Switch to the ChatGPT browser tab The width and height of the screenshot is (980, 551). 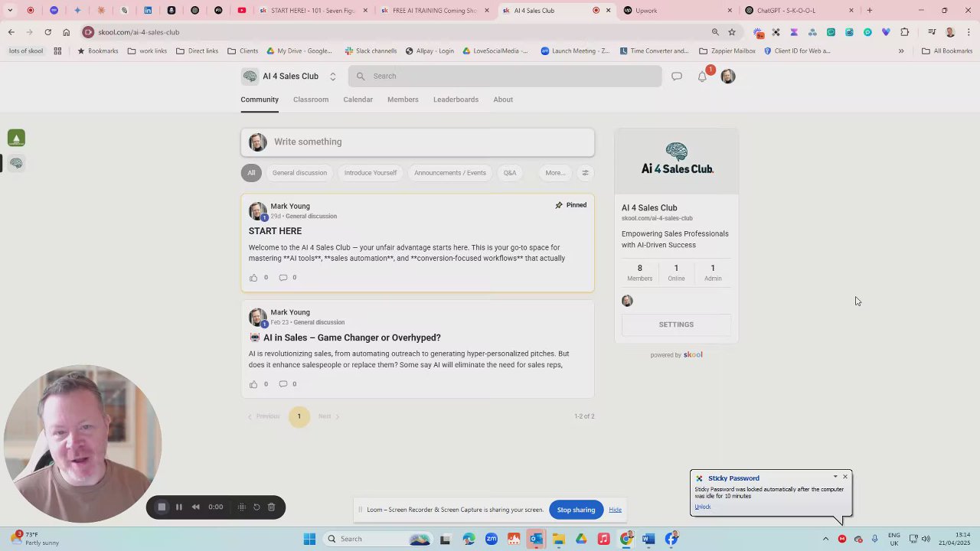pos(799,11)
